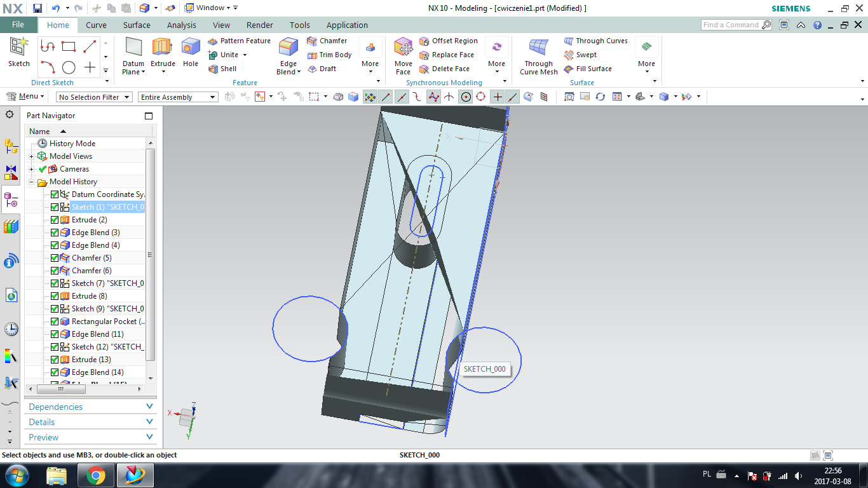Open the Assembly Navigator sidebar icon
This screenshot has height=488, width=868.
point(11,147)
